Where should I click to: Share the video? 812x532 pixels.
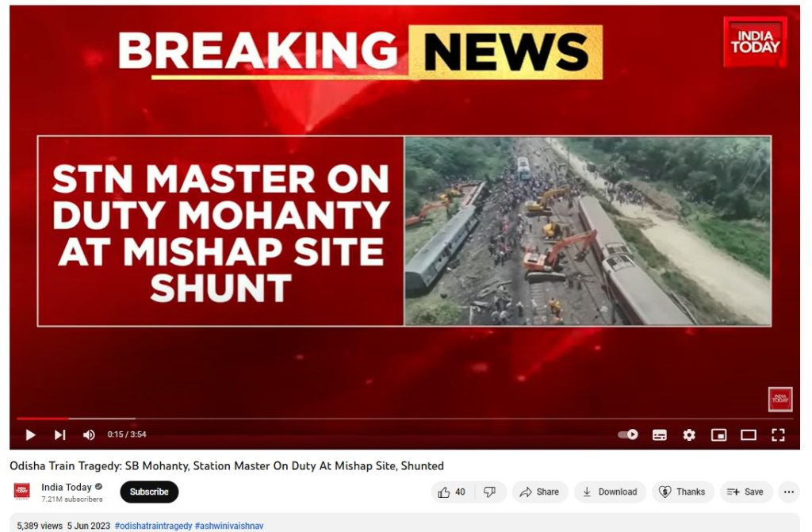pos(539,492)
